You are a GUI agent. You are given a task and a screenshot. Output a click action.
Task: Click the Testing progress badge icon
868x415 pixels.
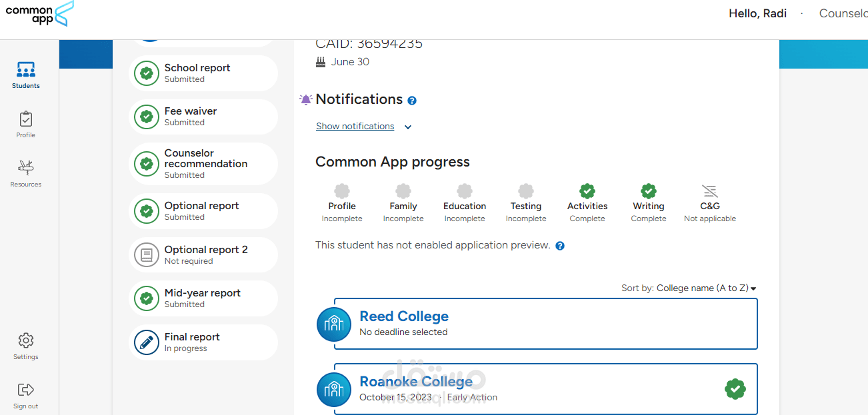pyautogui.click(x=526, y=191)
